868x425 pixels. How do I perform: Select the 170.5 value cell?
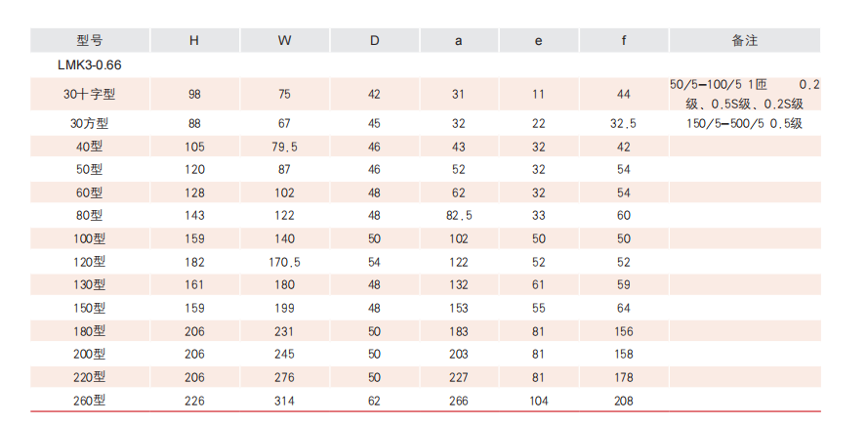[284, 262]
